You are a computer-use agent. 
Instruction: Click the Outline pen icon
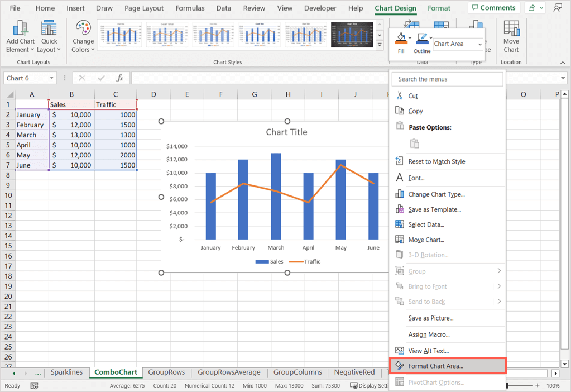pyautogui.click(x=421, y=39)
